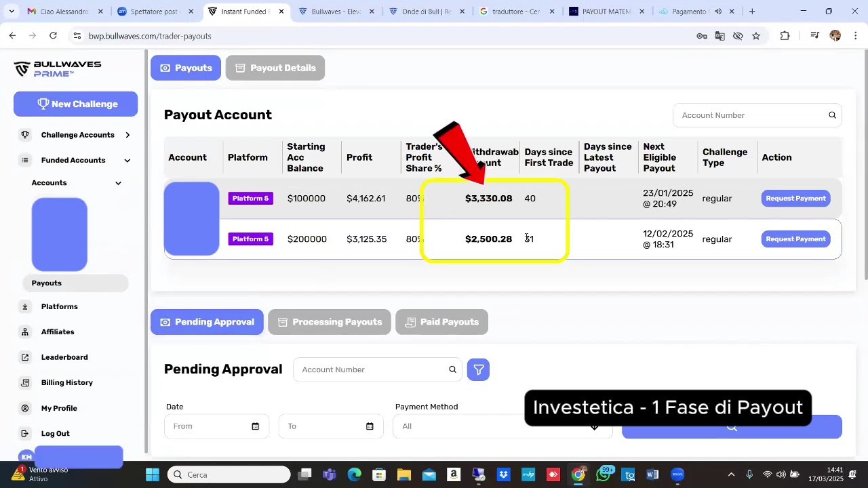Click the $3,330.08 withdrawable amount

pyautogui.click(x=488, y=199)
